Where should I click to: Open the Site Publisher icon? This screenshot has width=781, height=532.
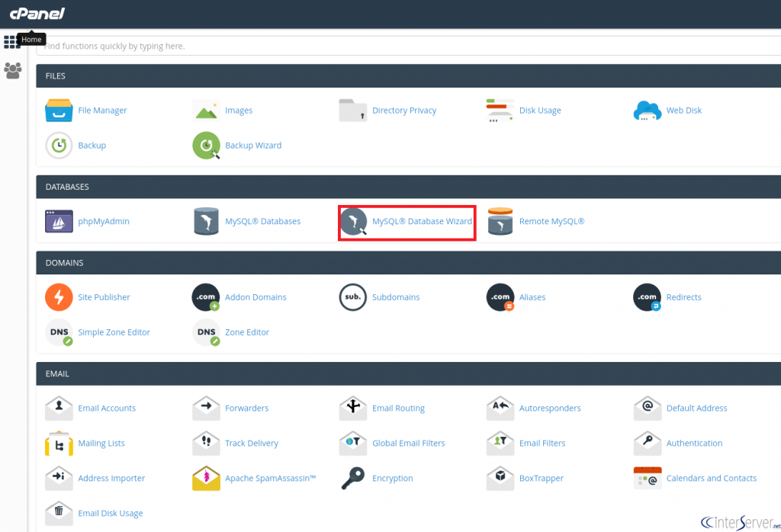[59, 297]
